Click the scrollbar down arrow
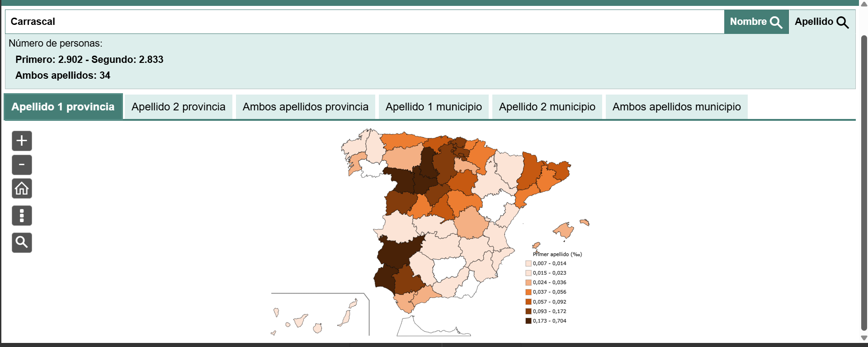The width and height of the screenshot is (868, 347). click(864, 338)
